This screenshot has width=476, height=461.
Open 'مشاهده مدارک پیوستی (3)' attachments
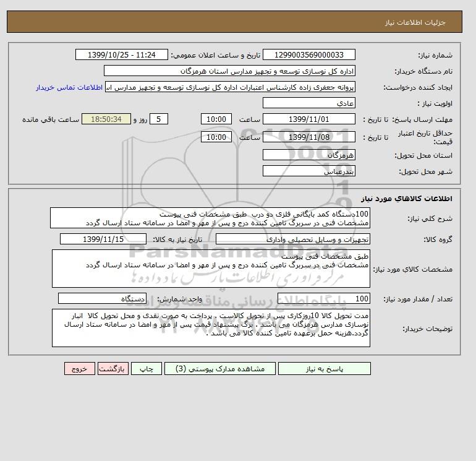tap(220, 369)
